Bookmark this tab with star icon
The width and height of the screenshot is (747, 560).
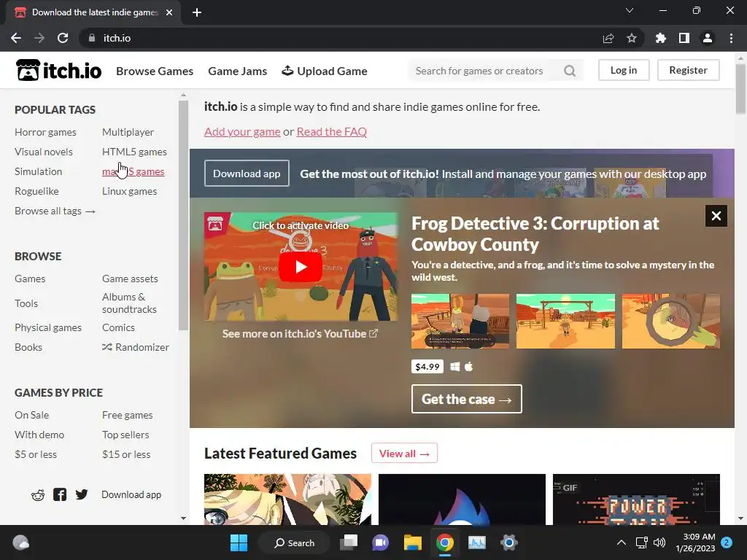click(x=632, y=38)
